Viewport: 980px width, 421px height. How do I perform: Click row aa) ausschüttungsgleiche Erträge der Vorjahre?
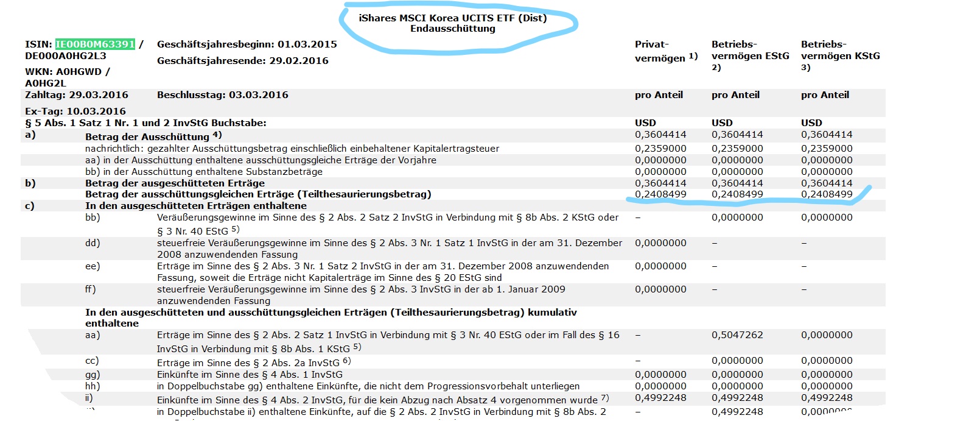[x=261, y=160]
